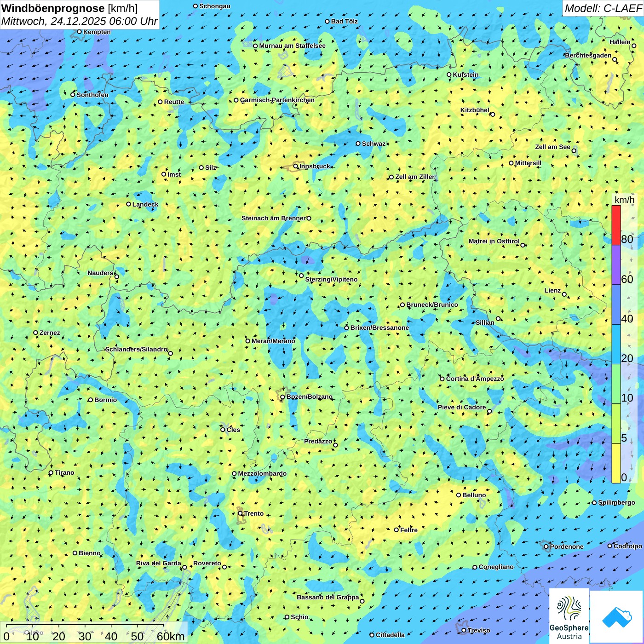
Task: Click the Matrei in Osttirol label
Action: click(494, 241)
